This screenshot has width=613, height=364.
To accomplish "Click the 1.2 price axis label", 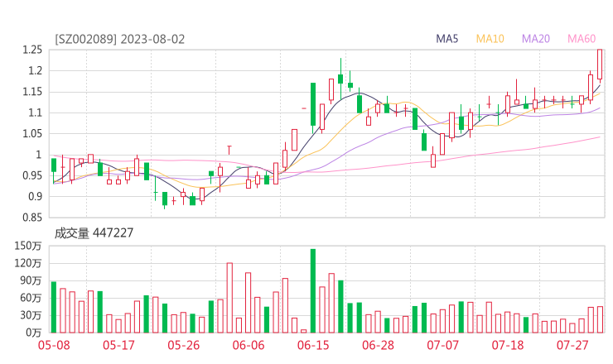I will coord(35,70).
